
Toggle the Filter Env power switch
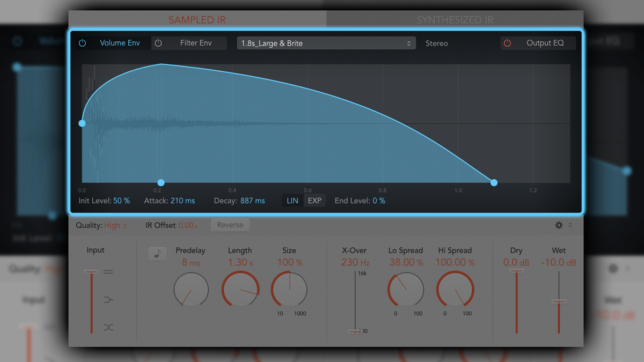(158, 43)
